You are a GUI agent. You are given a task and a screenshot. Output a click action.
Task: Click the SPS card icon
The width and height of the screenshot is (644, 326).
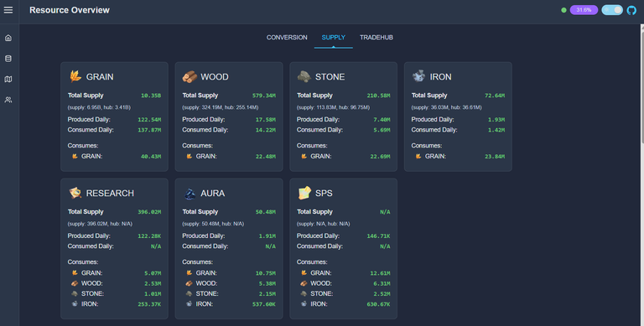tap(304, 193)
